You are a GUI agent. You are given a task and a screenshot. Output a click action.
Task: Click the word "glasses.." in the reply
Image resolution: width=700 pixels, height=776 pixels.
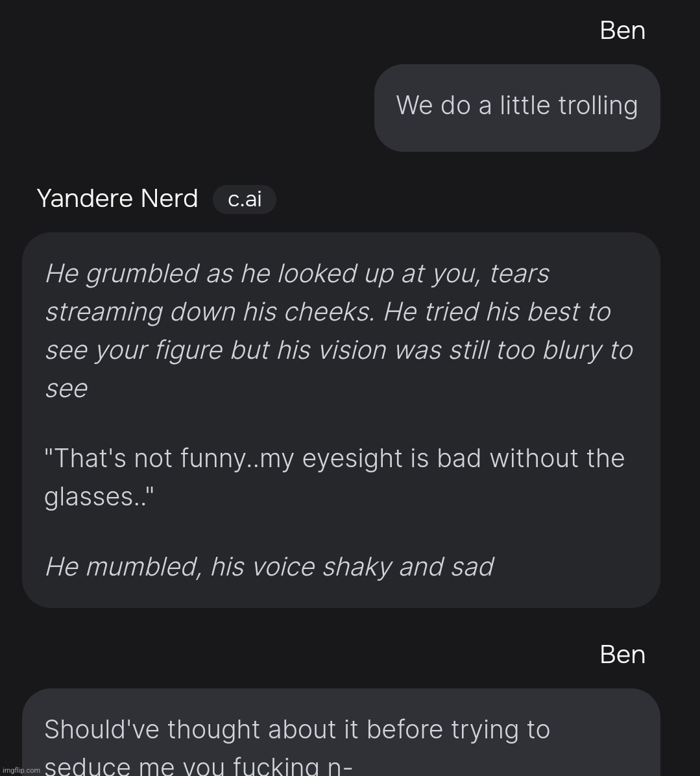(99, 497)
